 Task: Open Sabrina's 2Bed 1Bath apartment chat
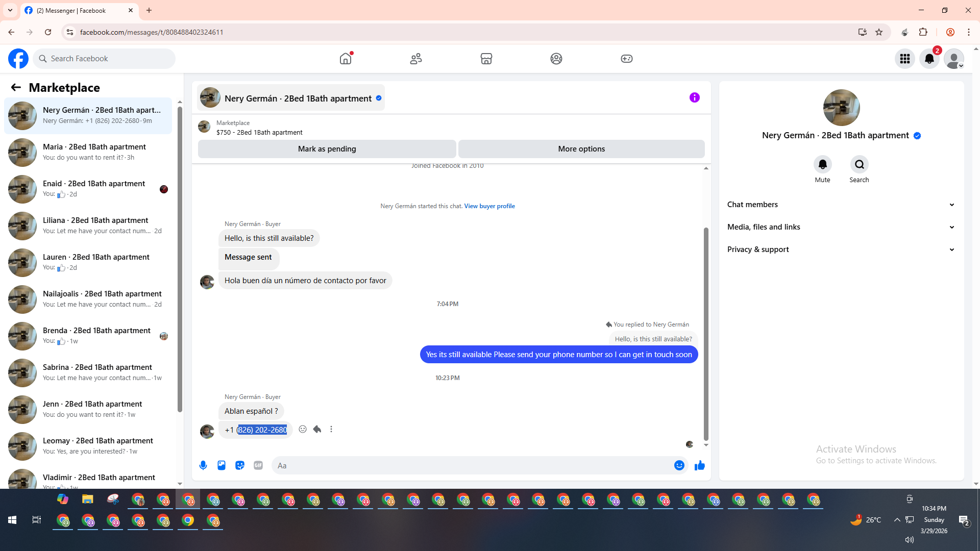pyautogui.click(x=88, y=373)
